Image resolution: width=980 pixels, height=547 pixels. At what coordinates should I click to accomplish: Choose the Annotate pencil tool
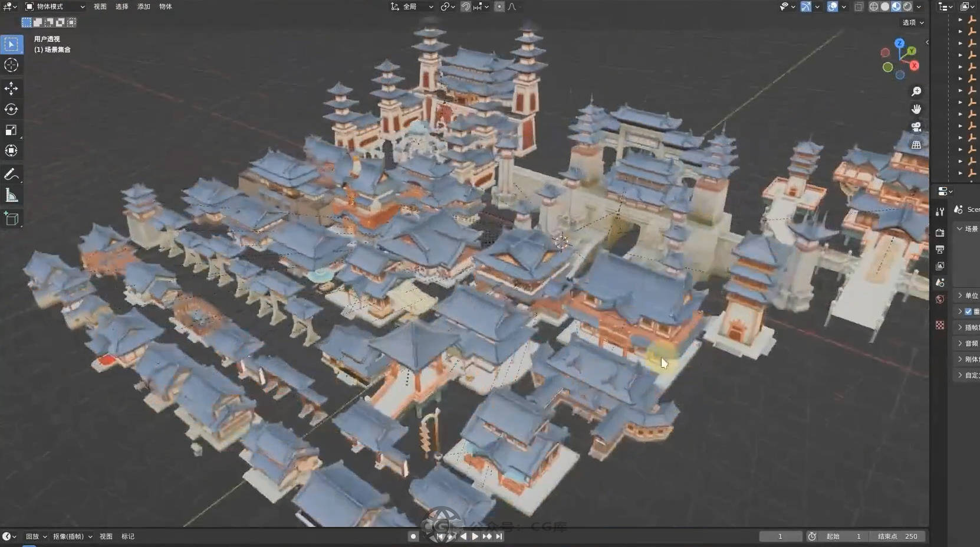[x=11, y=174]
